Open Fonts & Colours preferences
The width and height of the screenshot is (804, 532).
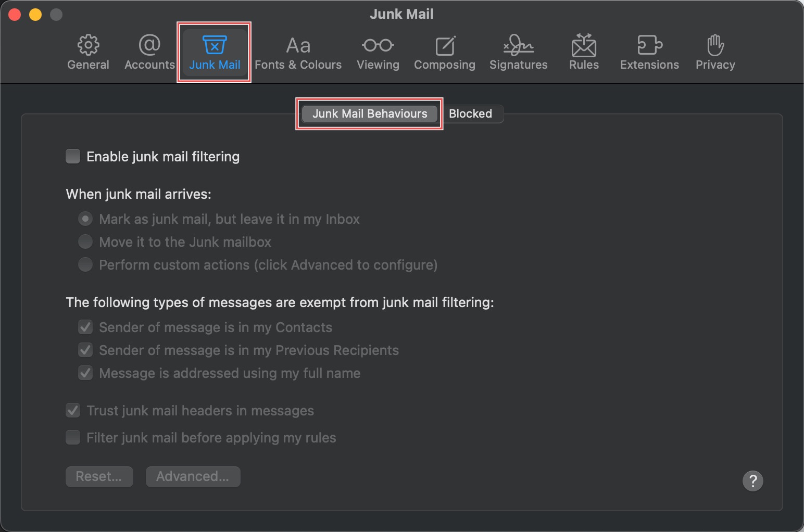[x=298, y=52]
